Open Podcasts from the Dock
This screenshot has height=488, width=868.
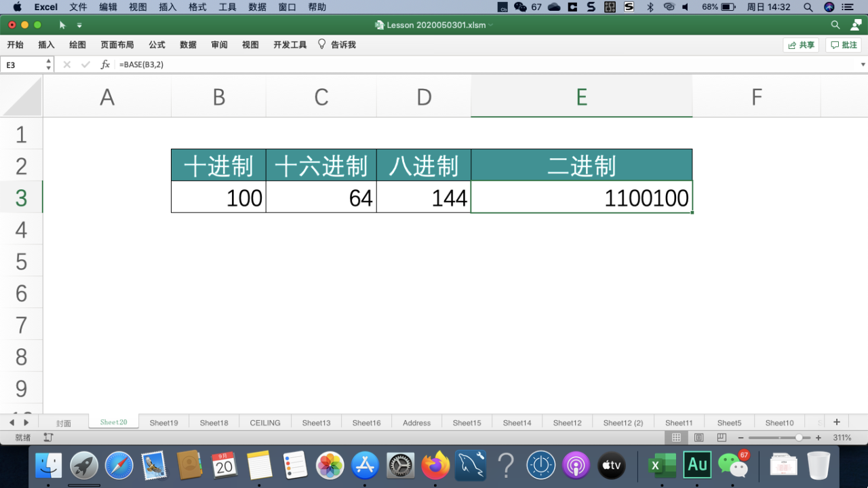(x=576, y=465)
